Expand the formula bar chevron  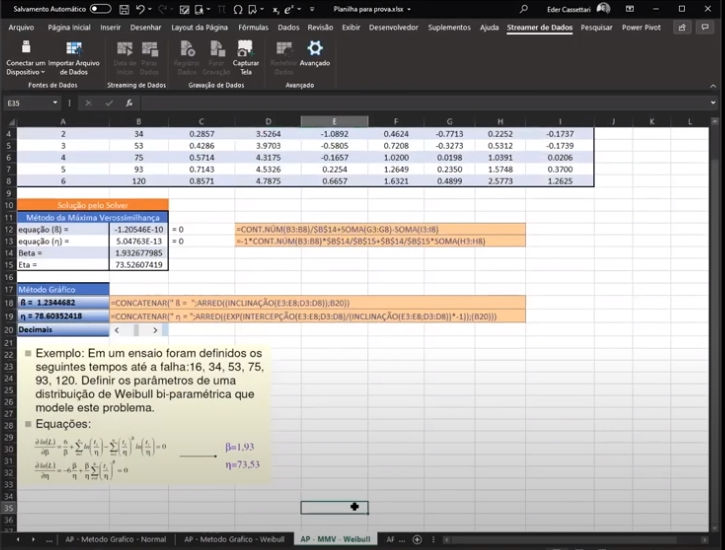tap(713, 103)
